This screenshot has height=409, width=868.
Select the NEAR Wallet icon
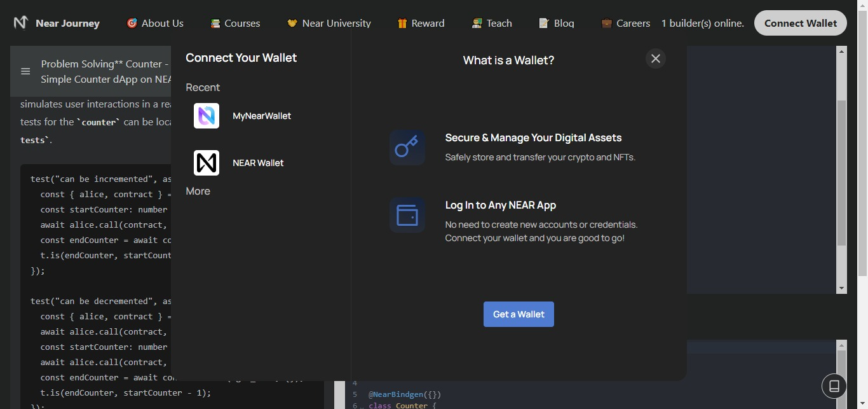click(207, 163)
